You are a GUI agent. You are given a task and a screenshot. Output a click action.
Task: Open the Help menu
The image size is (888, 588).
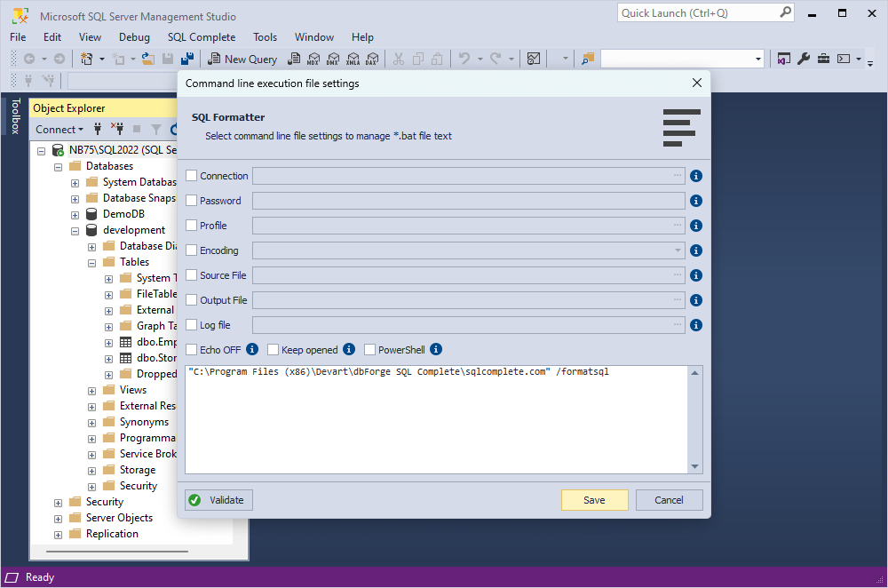pos(362,36)
